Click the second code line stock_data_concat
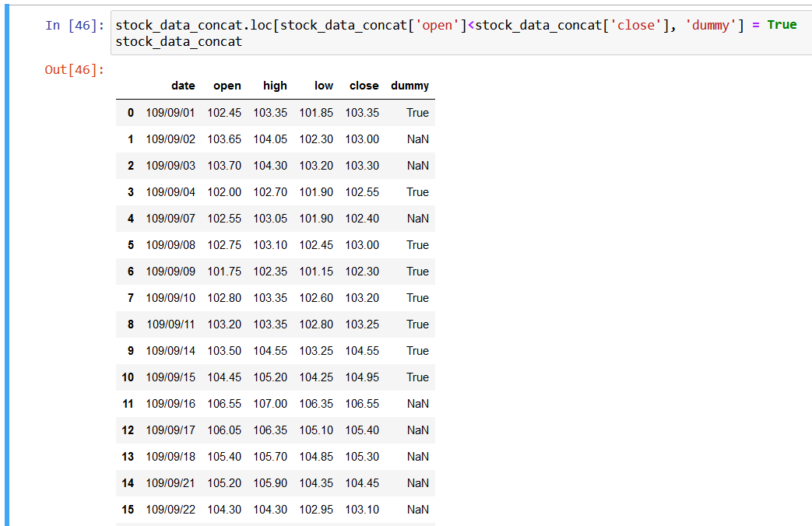 [x=178, y=41]
